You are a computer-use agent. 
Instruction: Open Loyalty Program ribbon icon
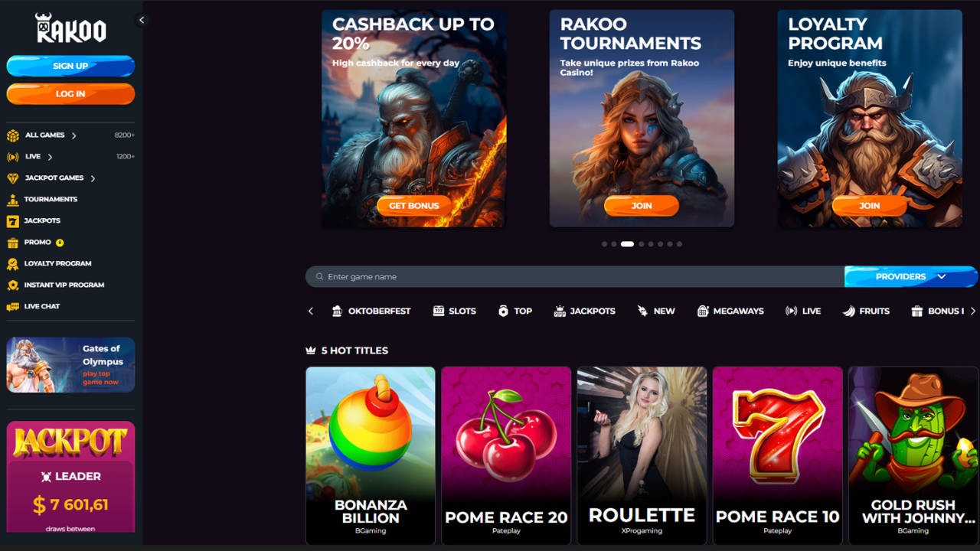(x=12, y=264)
